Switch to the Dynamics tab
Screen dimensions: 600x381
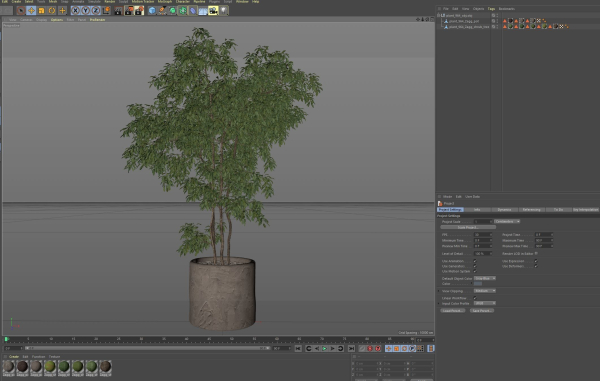click(504, 210)
